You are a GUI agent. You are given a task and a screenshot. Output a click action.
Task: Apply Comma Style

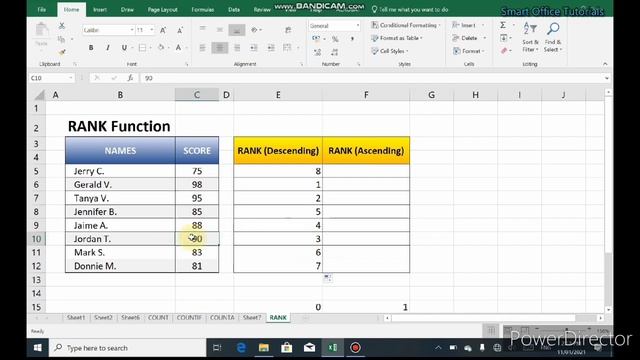(x=352, y=39)
